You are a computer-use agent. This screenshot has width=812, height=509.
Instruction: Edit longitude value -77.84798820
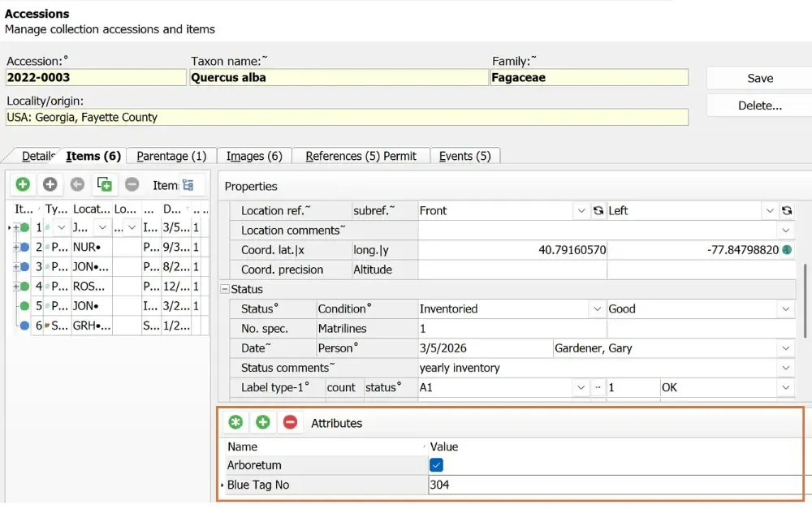click(694, 250)
